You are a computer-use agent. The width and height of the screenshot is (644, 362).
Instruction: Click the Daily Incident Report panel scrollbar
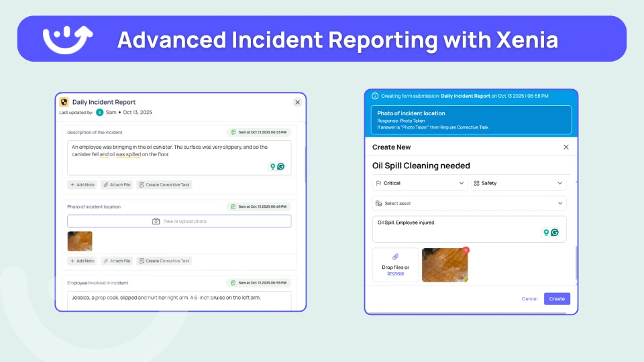click(306, 164)
